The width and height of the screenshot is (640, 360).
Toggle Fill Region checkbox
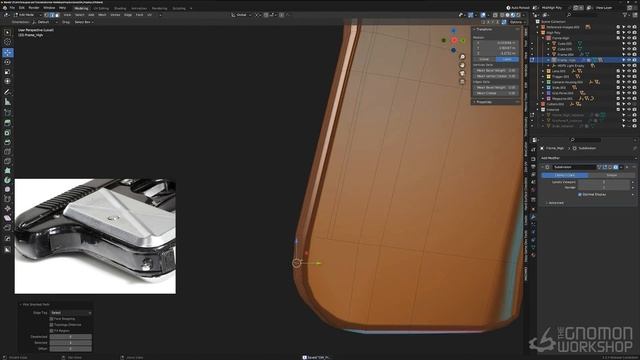(x=51, y=331)
